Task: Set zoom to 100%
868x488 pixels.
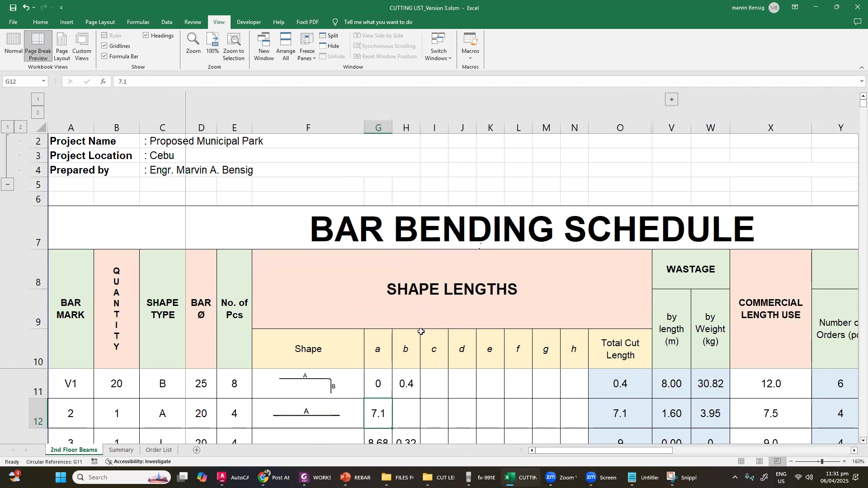Action: pyautogui.click(x=213, y=44)
